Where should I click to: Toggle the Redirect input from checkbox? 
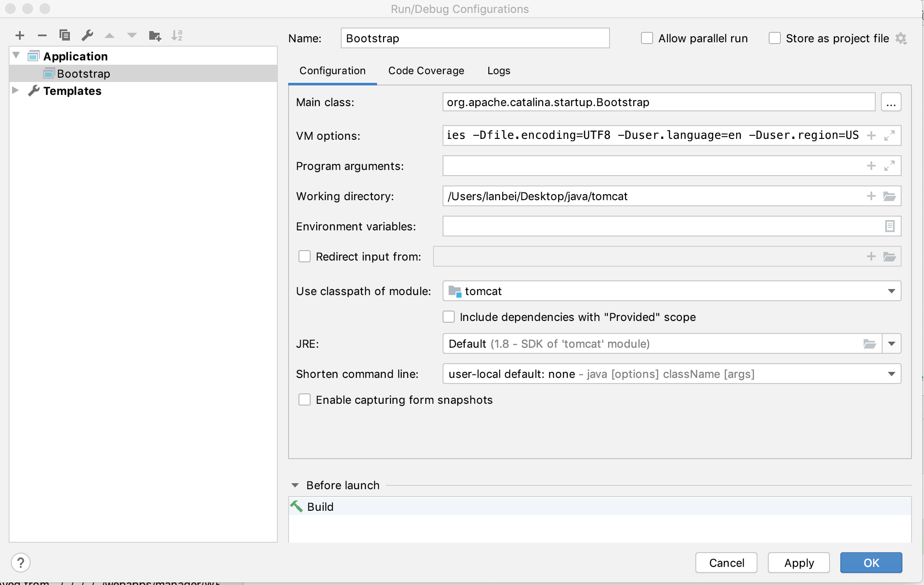(x=305, y=257)
